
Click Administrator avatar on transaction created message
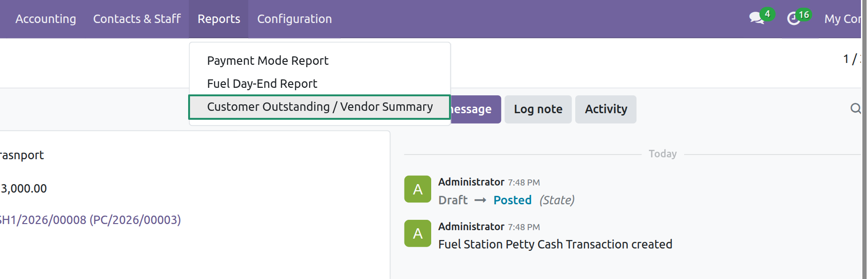pos(418,233)
